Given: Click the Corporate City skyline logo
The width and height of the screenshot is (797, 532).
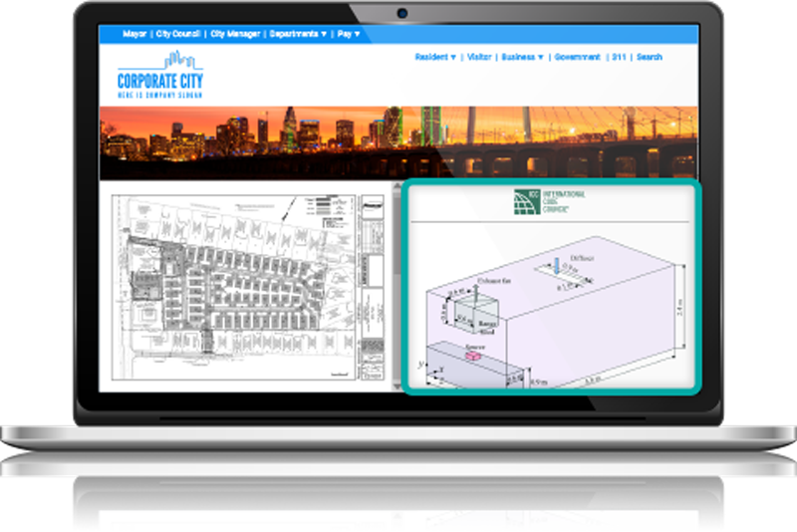Looking at the screenshot, I should pos(159,74).
